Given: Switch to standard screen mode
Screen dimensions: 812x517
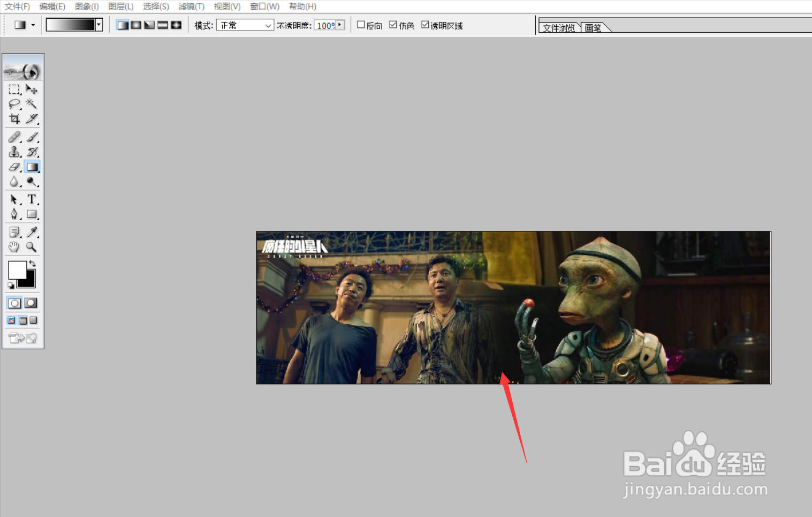Looking at the screenshot, I should coord(11,320).
